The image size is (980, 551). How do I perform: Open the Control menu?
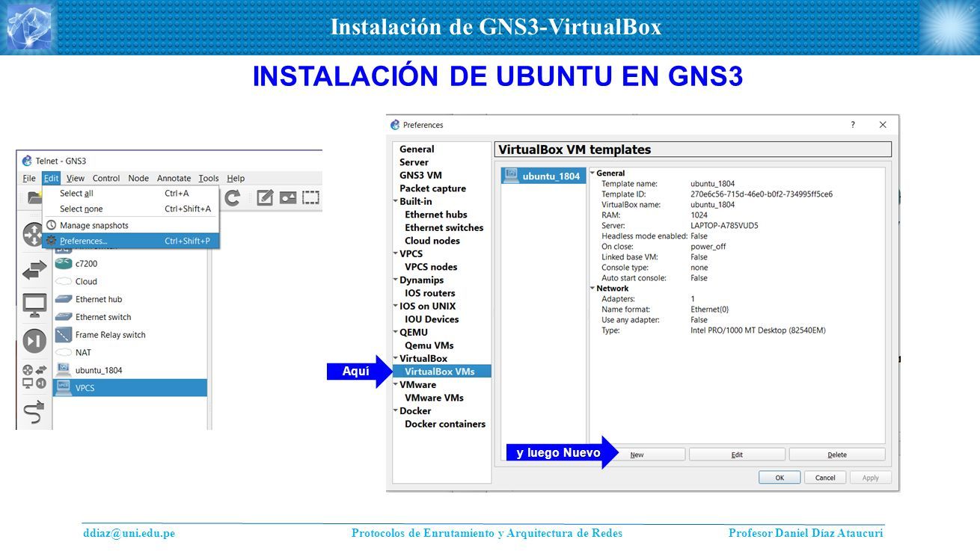[x=106, y=178]
